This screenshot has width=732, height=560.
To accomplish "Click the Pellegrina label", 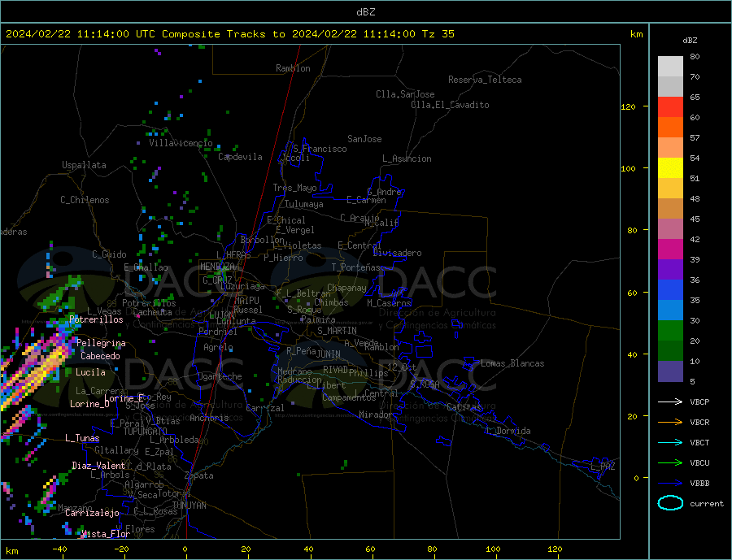I will [102, 344].
